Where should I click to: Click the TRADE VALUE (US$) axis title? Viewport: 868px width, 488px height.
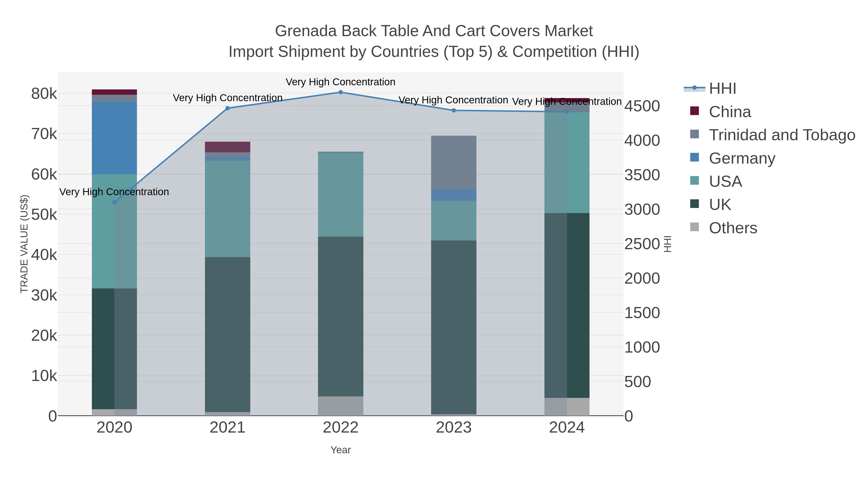24,244
